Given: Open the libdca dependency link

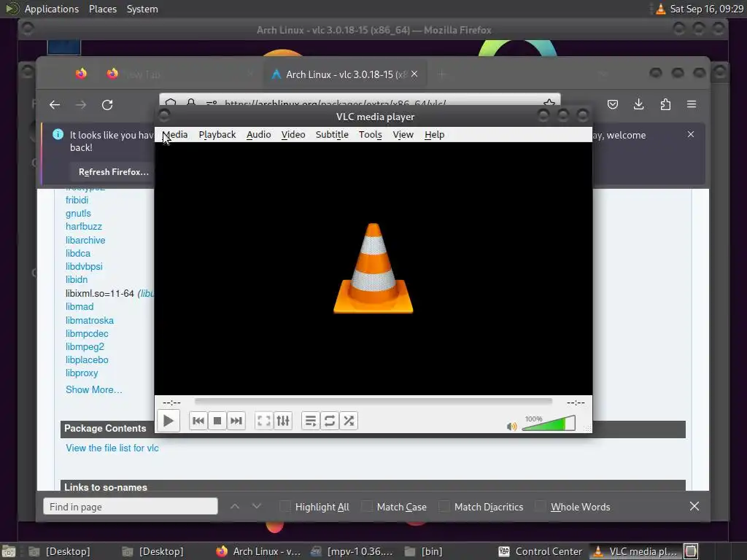Looking at the screenshot, I should coord(77,253).
